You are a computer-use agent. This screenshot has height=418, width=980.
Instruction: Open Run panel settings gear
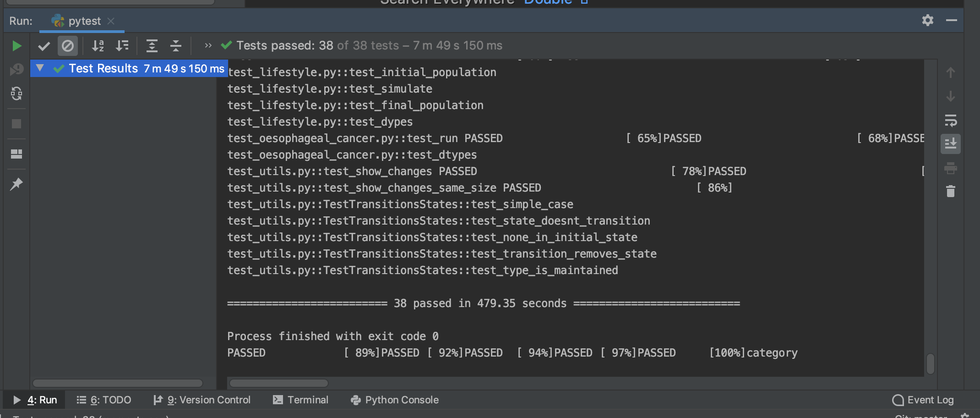tap(928, 20)
